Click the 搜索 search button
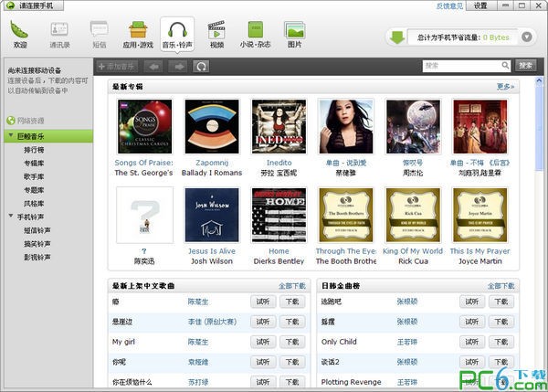Screen dimensions: 548x392 [525, 66]
